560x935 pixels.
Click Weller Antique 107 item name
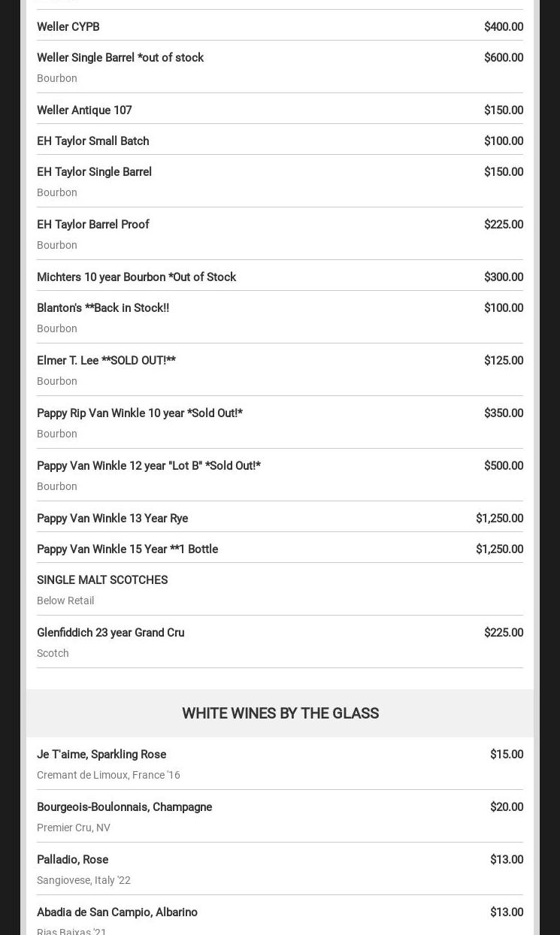[x=84, y=110]
